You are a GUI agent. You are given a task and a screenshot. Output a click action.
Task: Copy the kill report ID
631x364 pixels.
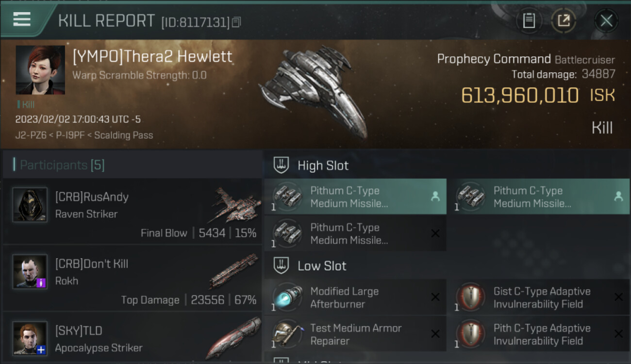coord(236,22)
